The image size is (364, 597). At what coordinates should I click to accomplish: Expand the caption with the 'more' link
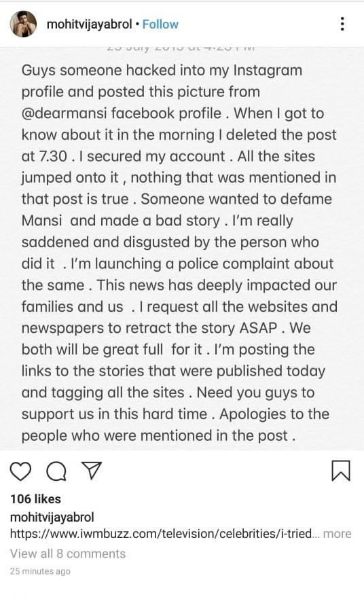click(x=337, y=534)
